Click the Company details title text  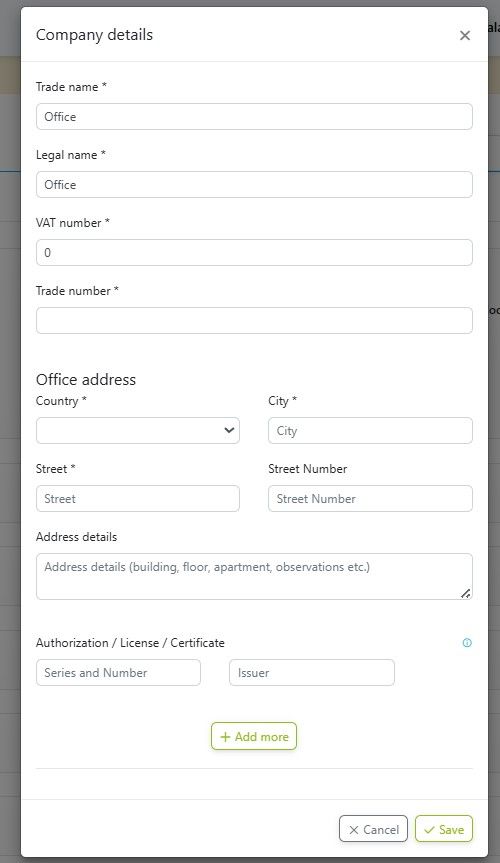click(94, 35)
